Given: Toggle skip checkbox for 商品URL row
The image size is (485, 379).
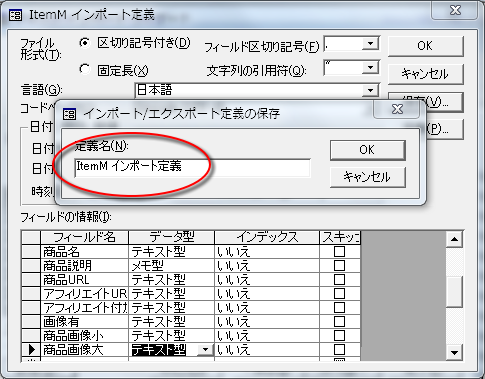Looking at the screenshot, I should click(339, 279).
